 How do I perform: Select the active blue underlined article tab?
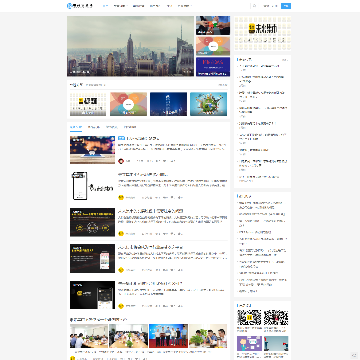(x=76, y=127)
